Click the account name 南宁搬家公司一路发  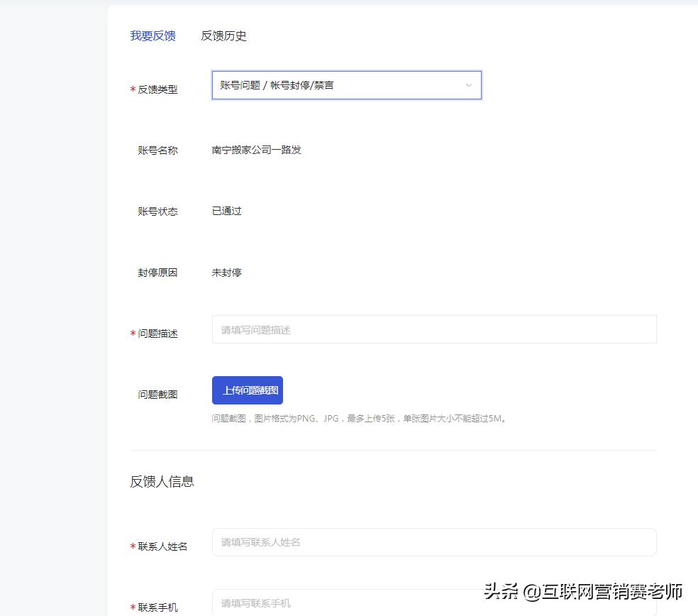click(256, 150)
